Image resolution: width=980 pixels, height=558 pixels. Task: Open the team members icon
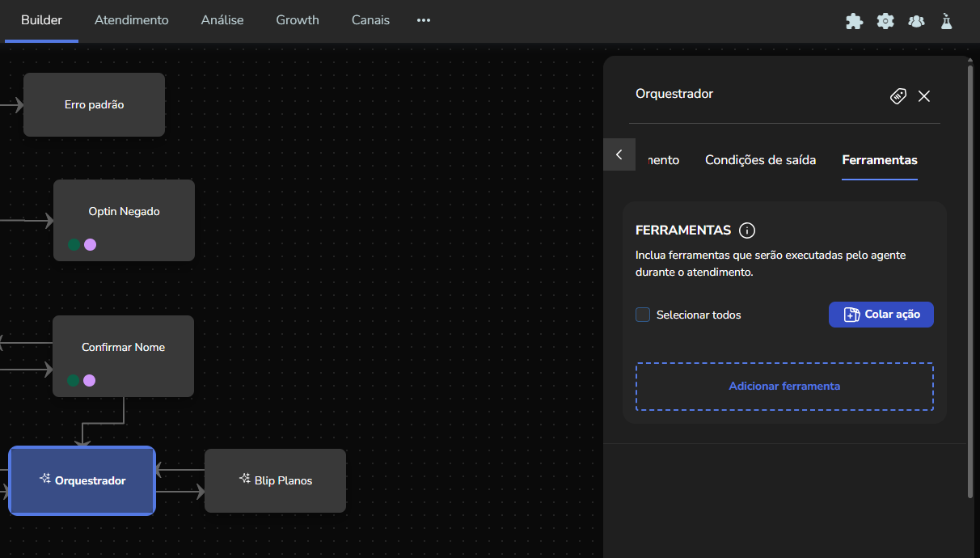tap(916, 21)
